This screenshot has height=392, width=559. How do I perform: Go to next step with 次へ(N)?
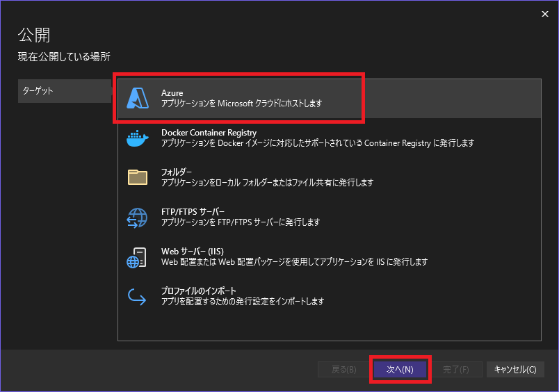pos(400,370)
